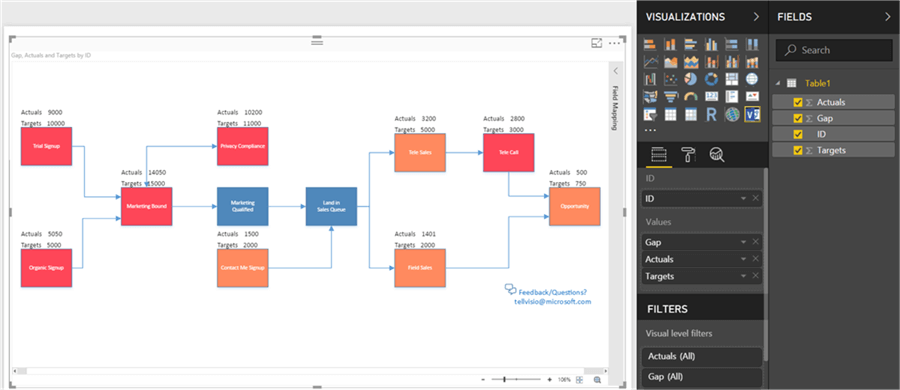This screenshot has height=390, width=900.
Task: Import more visuals via ellipsis
Action: [x=650, y=130]
